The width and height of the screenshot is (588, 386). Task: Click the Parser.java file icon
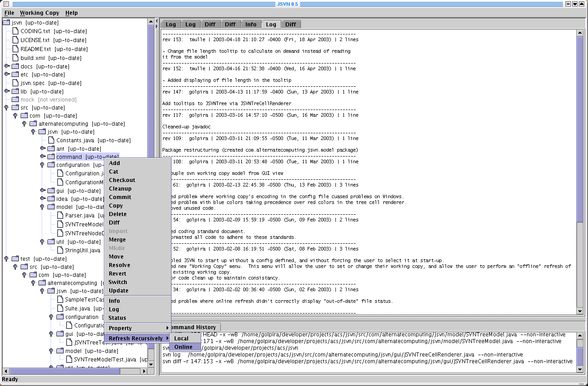click(x=60, y=215)
